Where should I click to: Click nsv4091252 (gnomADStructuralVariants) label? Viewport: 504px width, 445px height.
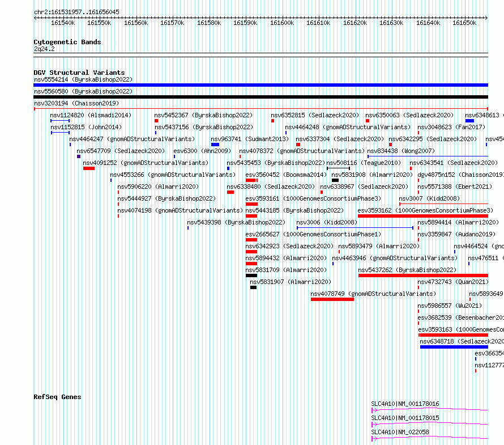pos(146,163)
